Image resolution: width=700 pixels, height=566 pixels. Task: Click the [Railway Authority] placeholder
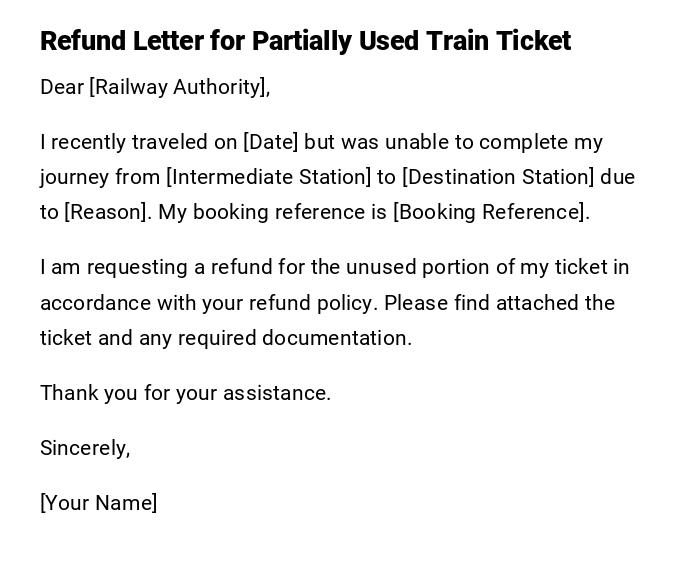coord(179,87)
